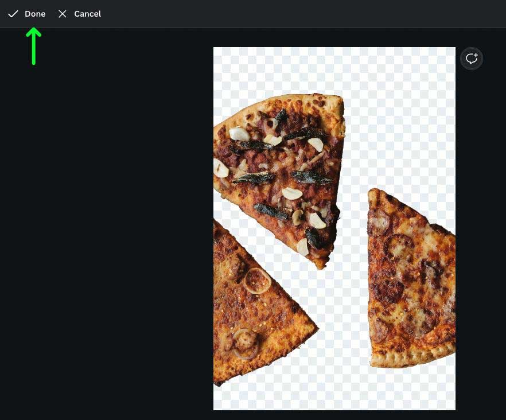Click the Done button
The image size is (506, 420).
tap(27, 14)
